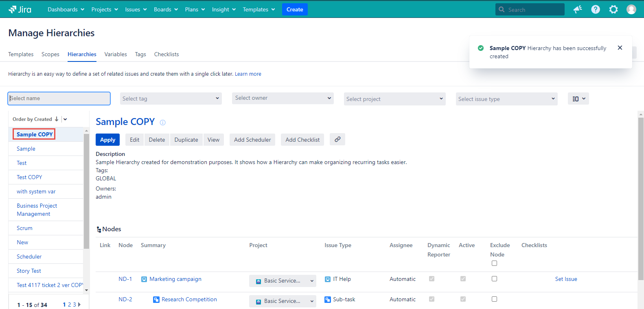Open the Insight menu
The height and width of the screenshot is (309, 644).
tap(223, 9)
